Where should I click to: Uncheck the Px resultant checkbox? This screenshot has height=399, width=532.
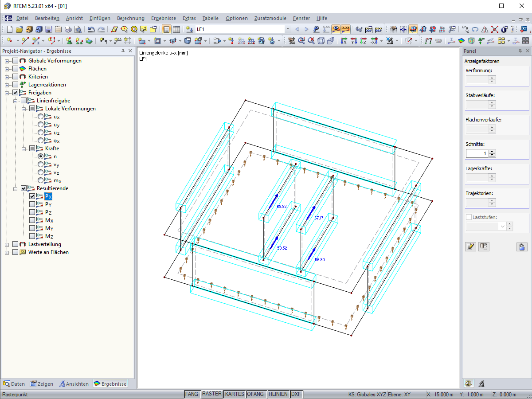click(32, 196)
